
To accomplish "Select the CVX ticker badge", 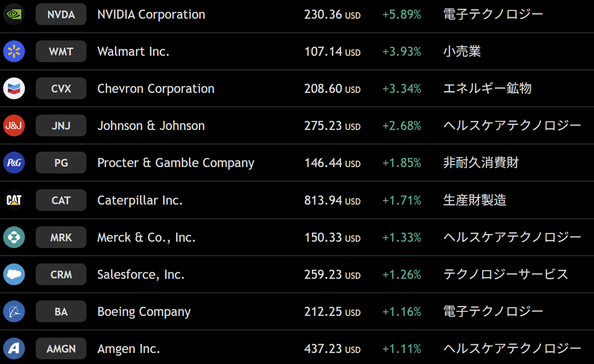I will 61,89.
